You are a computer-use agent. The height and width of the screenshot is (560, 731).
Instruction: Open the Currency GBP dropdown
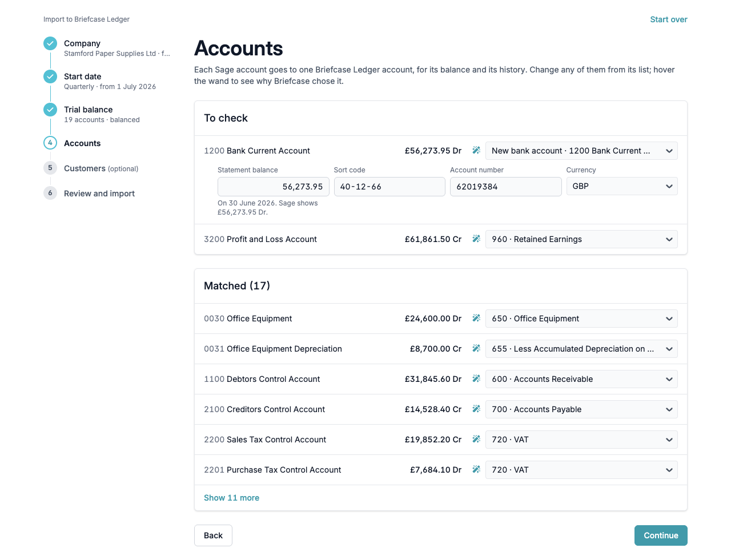tap(622, 186)
